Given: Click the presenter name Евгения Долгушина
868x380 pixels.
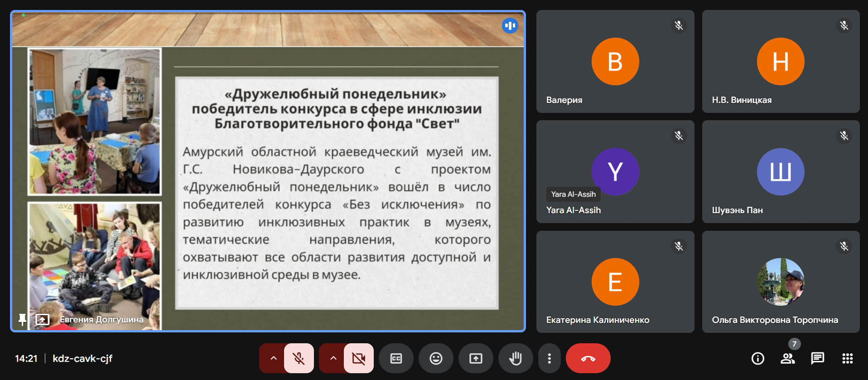Looking at the screenshot, I should tap(101, 319).
